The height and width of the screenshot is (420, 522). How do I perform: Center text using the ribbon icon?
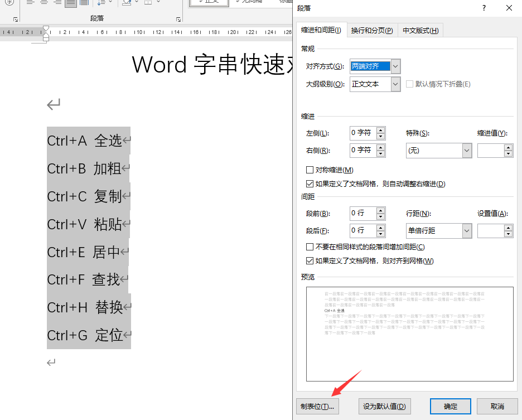coord(44,3)
